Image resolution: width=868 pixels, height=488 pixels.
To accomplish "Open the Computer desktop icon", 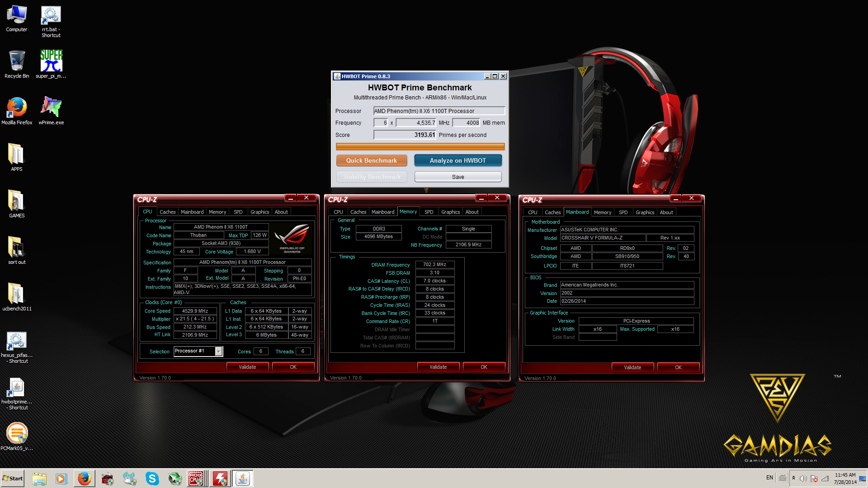I will 17,19.
